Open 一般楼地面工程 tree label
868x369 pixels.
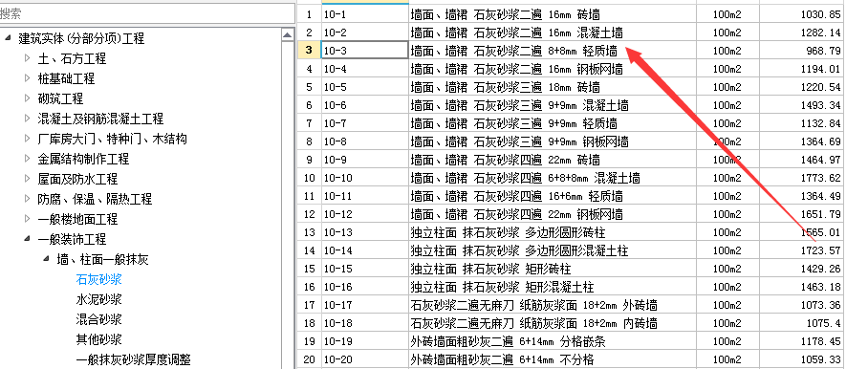(x=77, y=219)
